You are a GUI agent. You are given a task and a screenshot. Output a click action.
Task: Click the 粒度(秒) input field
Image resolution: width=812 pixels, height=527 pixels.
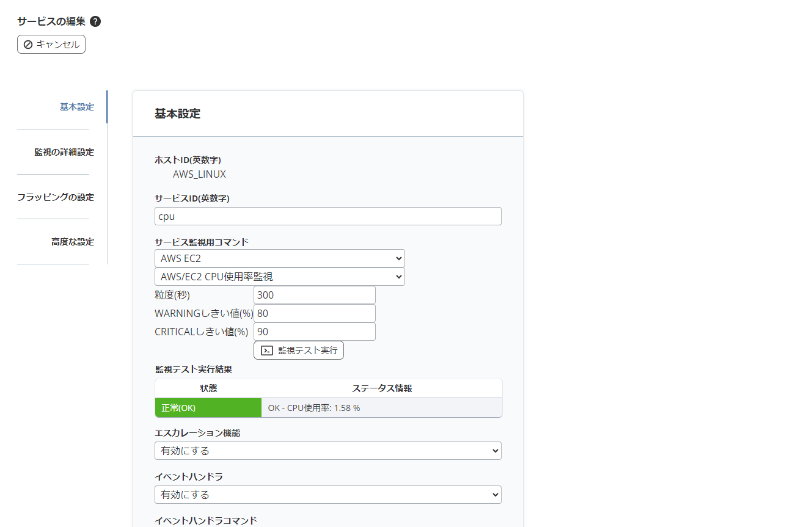pos(315,295)
